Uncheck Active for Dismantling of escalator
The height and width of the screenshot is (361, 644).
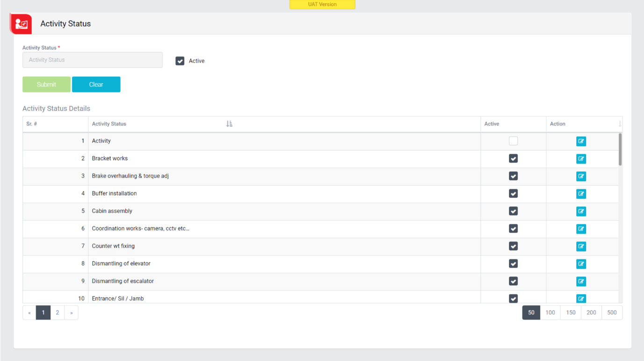(513, 281)
